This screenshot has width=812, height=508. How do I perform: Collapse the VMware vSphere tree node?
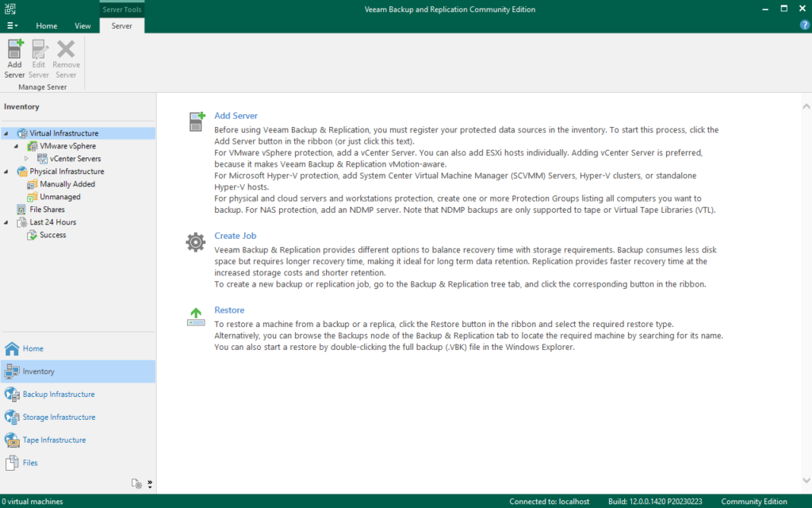coord(16,146)
